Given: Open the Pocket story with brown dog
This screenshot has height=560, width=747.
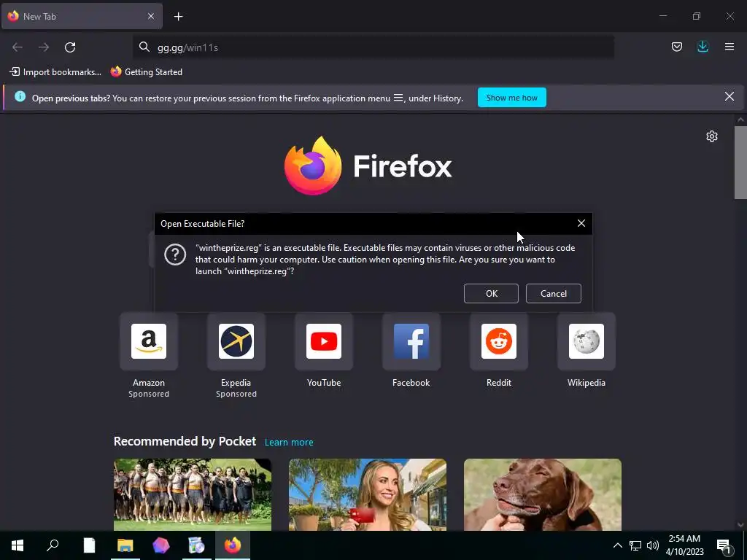Looking at the screenshot, I should click(542, 495).
